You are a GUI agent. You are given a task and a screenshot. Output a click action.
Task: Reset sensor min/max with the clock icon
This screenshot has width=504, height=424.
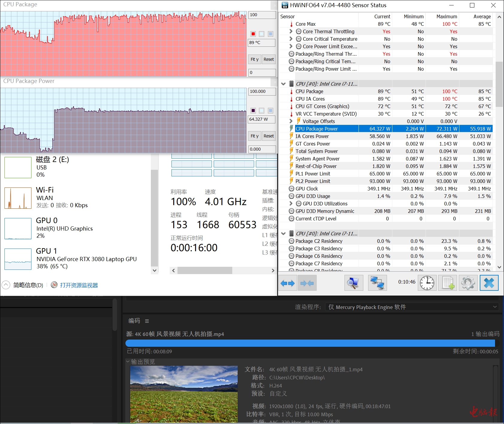coord(427,283)
